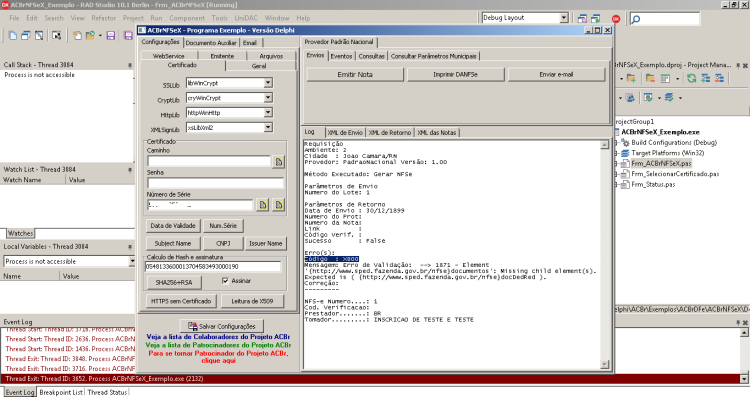Click the green Sync refresh icon
The width and height of the screenshot is (750, 398).
pos(692,78)
